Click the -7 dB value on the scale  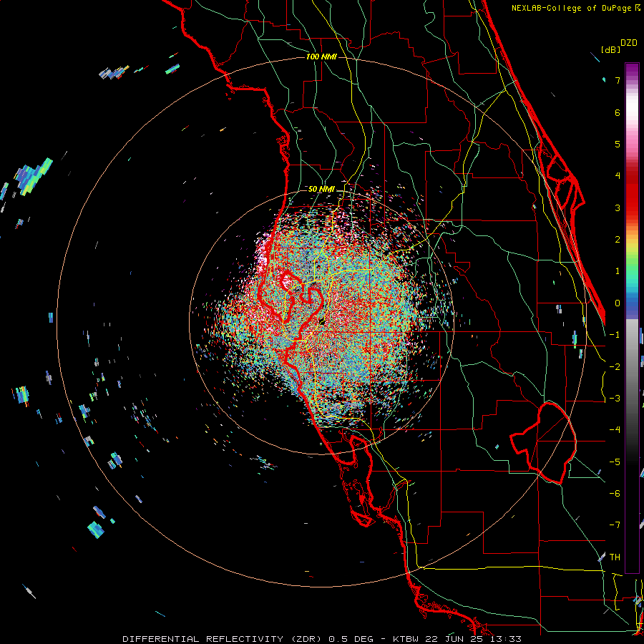click(615, 525)
